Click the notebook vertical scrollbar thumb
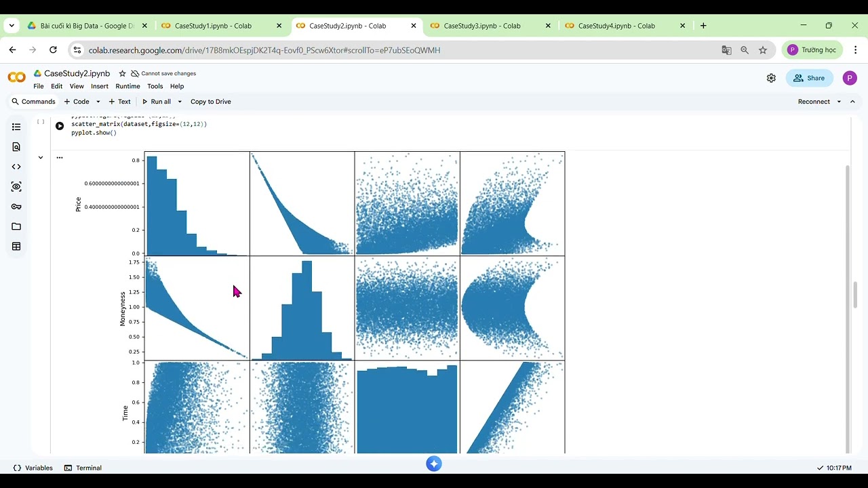Screen dimensions: 868x488 click(x=854, y=294)
